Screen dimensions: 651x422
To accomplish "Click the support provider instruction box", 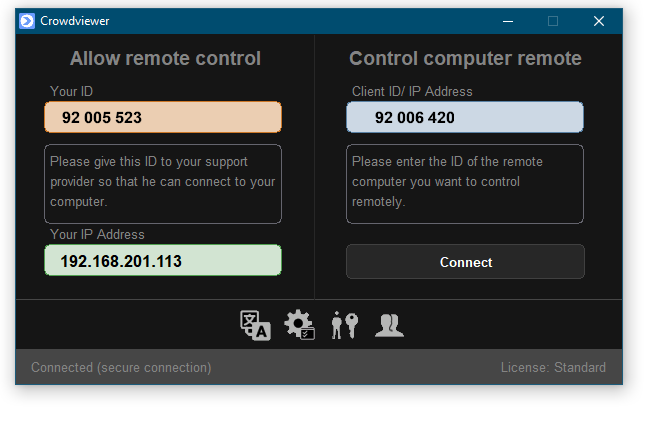I will [x=163, y=184].
